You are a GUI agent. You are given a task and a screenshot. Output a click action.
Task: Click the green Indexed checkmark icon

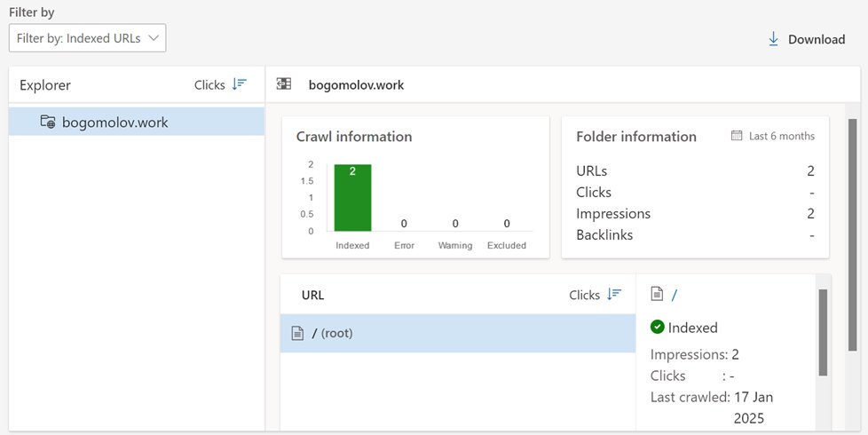(658, 327)
